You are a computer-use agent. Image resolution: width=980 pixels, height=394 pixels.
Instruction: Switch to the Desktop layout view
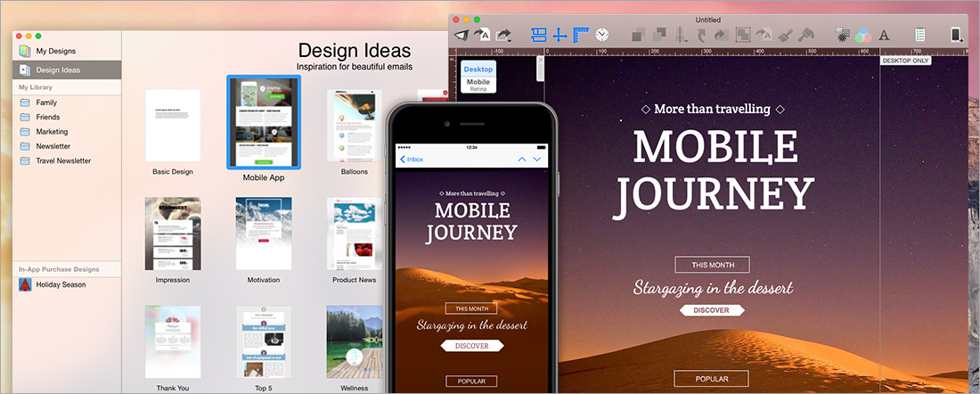point(478,69)
